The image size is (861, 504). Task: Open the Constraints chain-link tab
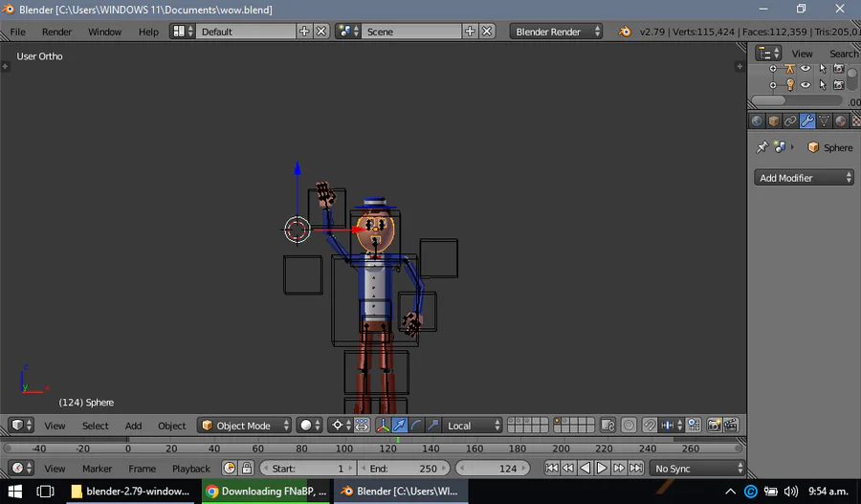pos(790,121)
